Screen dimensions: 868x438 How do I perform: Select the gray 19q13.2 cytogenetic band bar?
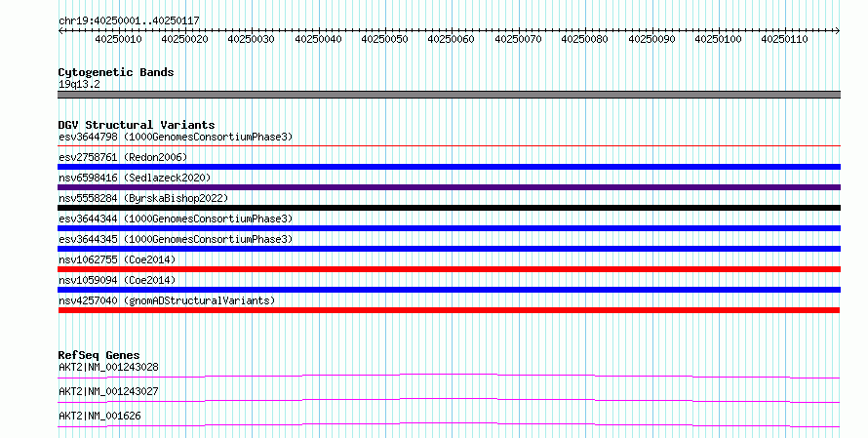pos(449,95)
